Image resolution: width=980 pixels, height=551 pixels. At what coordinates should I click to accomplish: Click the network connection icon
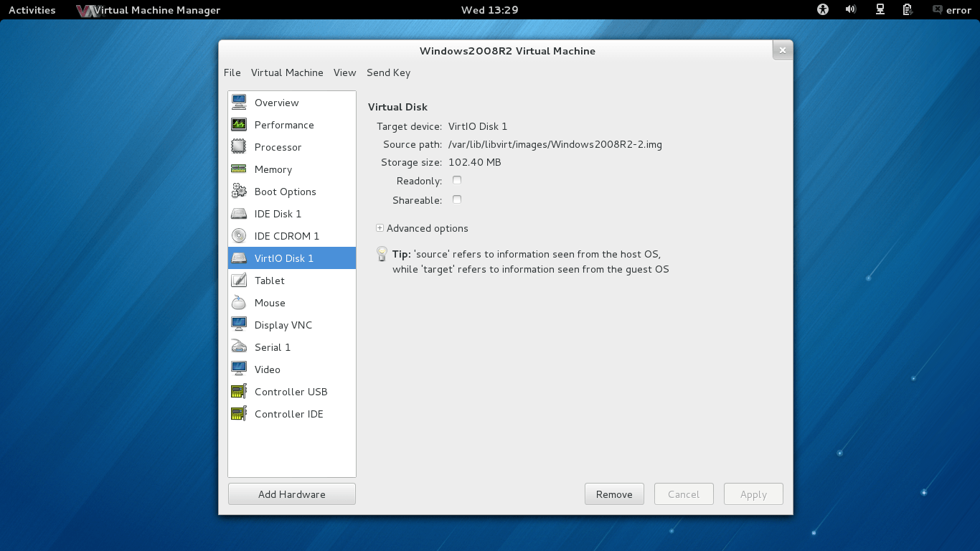(x=880, y=10)
